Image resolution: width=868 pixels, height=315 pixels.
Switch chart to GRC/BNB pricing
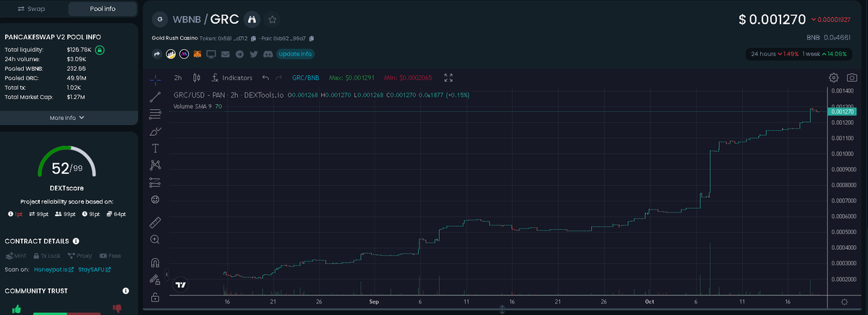pyautogui.click(x=305, y=77)
